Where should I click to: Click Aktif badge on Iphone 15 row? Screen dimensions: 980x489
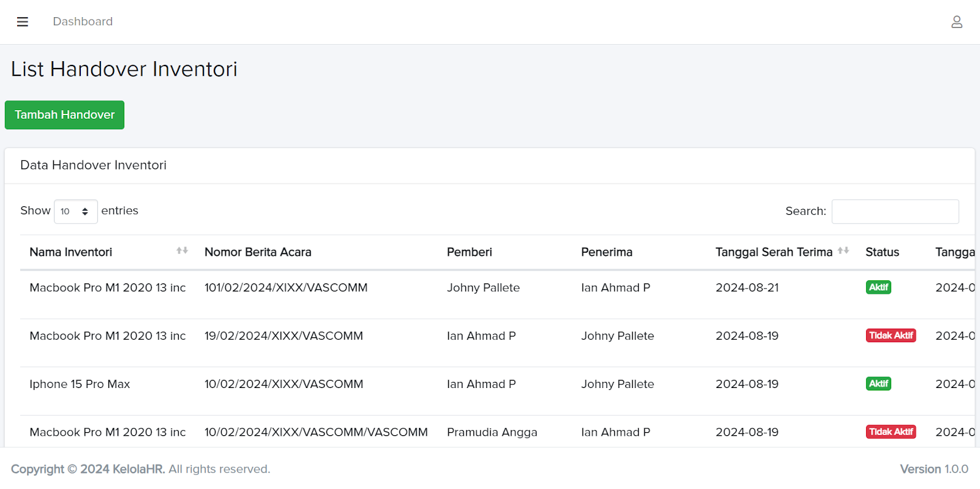[x=878, y=384]
